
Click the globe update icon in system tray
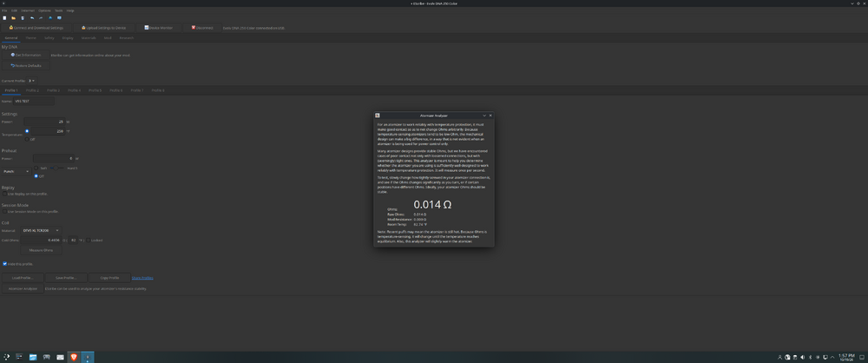click(x=787, y=358)
